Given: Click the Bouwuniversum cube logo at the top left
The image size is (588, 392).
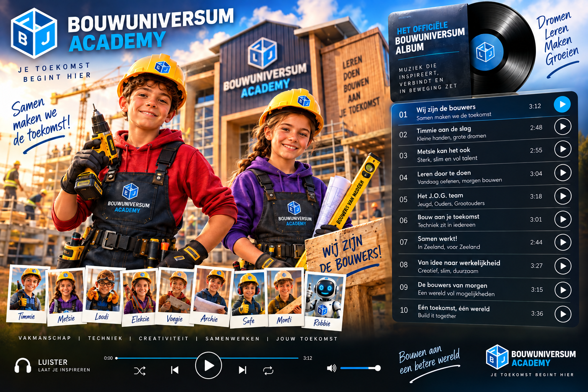Looking at the screenshot, I should click(34, 33).
